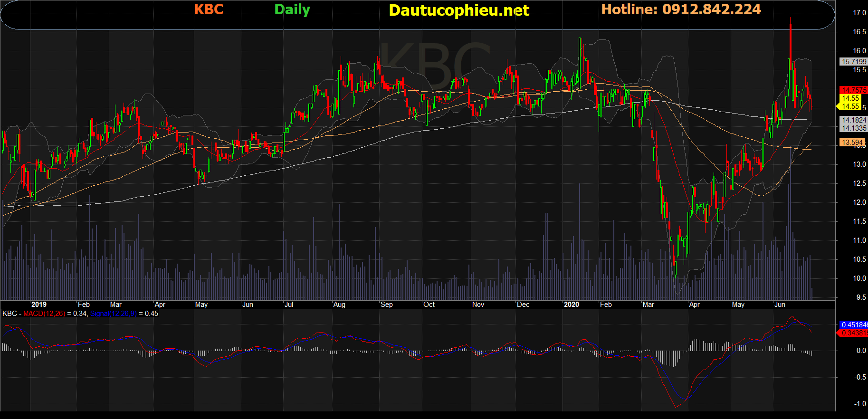Open the Dautucophieu.net website link
Viewport: 868px width, 419px height.
458,10
